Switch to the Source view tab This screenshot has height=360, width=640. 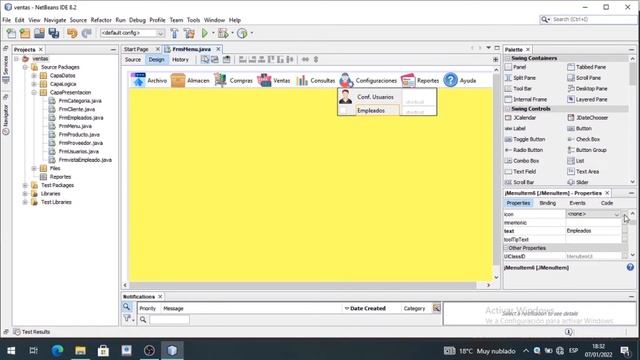coord(133,60)
